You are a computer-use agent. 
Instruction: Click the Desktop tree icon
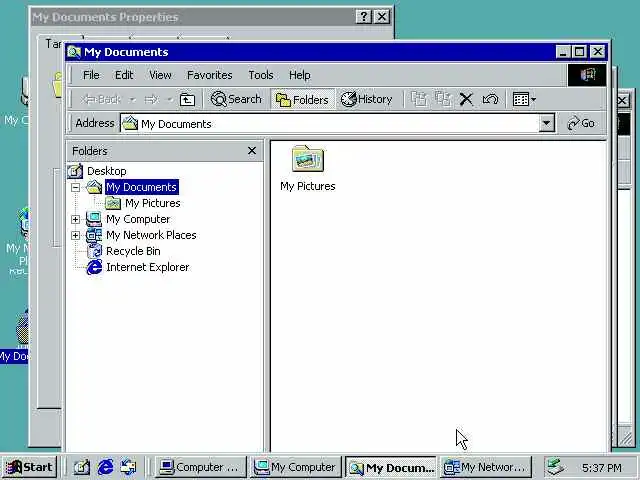pyautogui.click(x=75, y=171)
